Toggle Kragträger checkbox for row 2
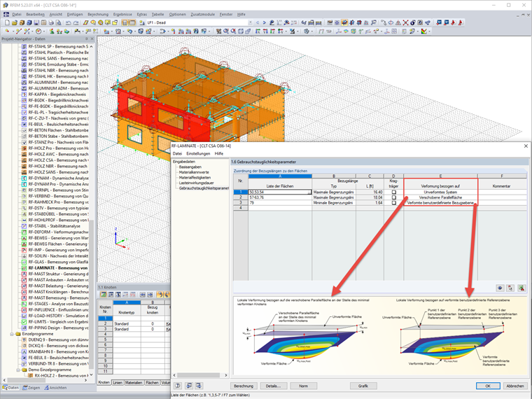 (x=394, y=197)
